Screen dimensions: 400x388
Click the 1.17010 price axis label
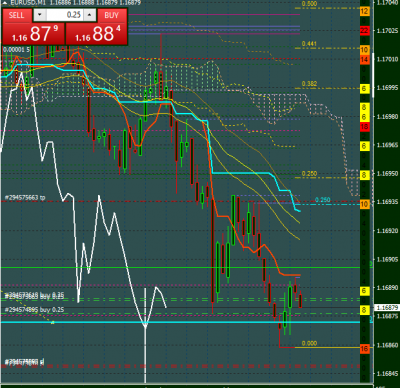point(387,59)
